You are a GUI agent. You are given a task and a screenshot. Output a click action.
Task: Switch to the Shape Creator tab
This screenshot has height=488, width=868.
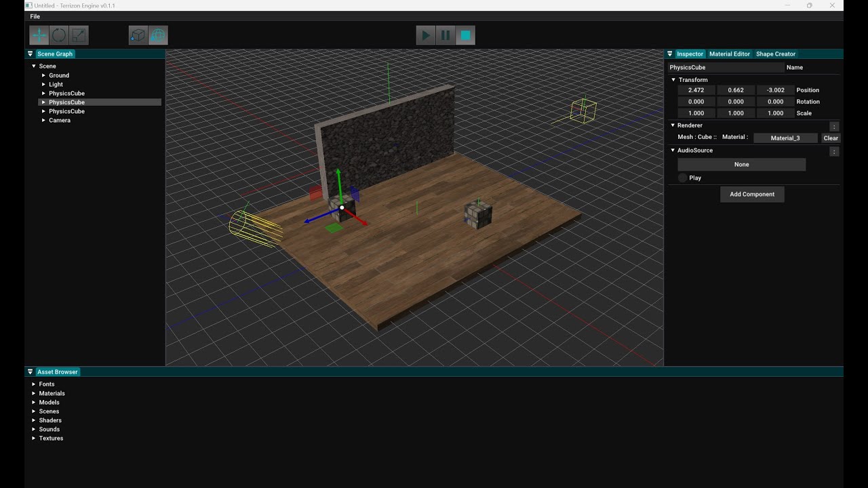pyautogui.click(x=776, y=54)
